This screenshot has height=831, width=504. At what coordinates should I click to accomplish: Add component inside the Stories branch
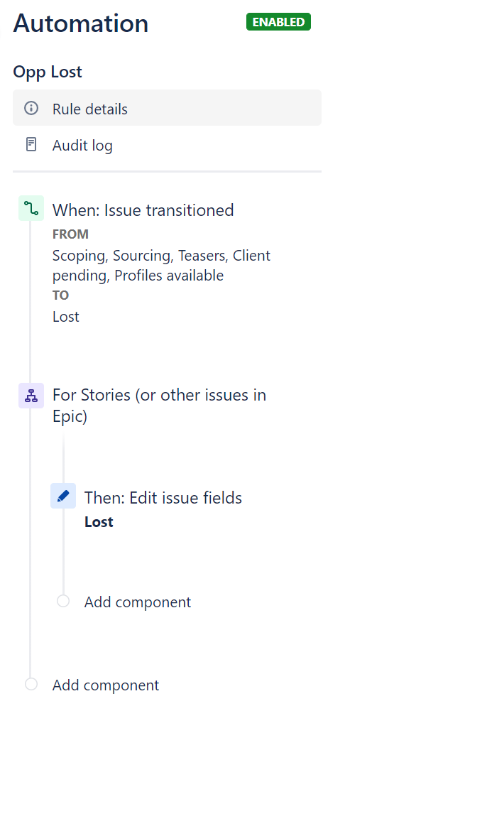(x=138, y=602)
